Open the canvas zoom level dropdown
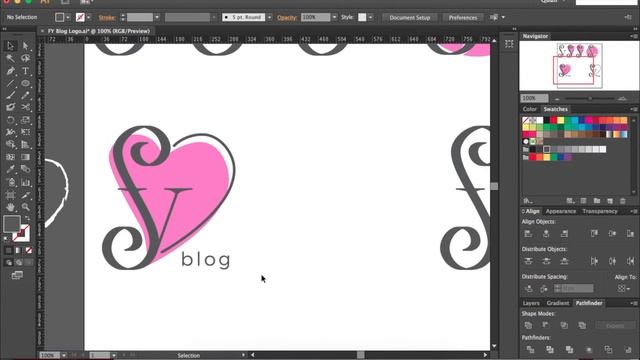Screen dimensions: 640x360 (64, 356)
